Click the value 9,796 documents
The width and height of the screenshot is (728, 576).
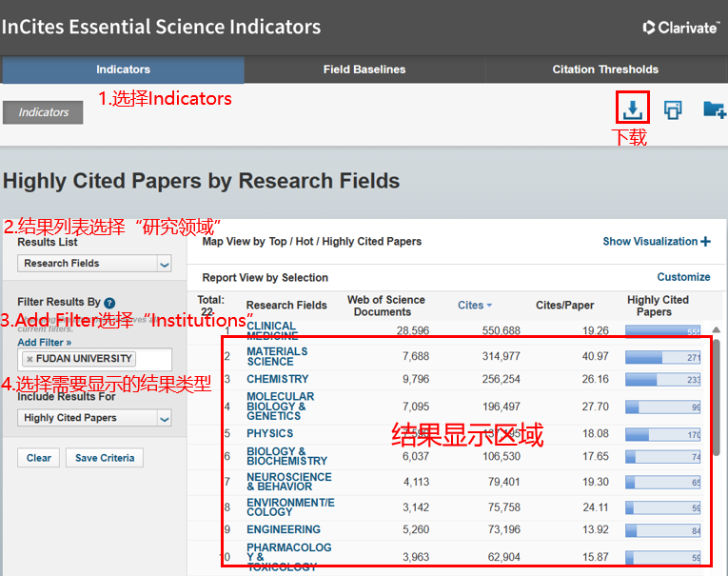click(416, 379)
